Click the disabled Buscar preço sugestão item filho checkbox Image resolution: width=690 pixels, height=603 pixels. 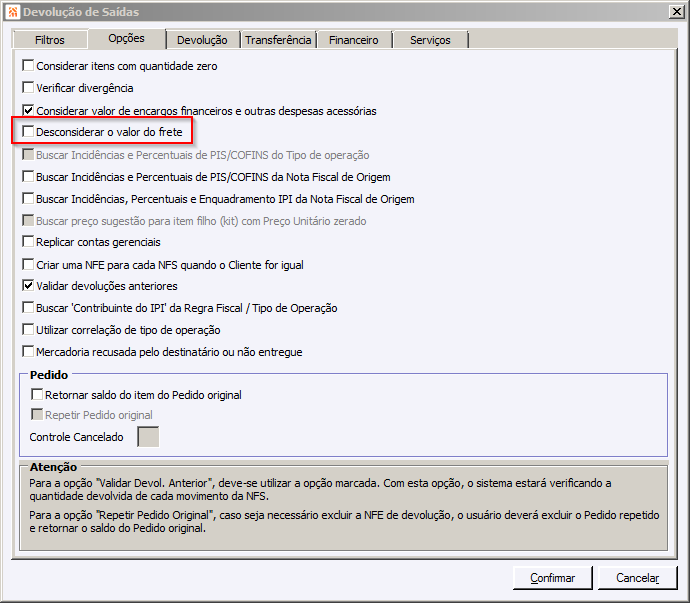click(x=28, y=221)
